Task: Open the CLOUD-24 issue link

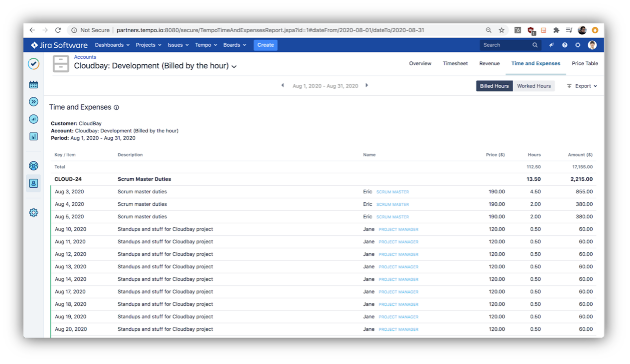Action: (x=68, y=179)
